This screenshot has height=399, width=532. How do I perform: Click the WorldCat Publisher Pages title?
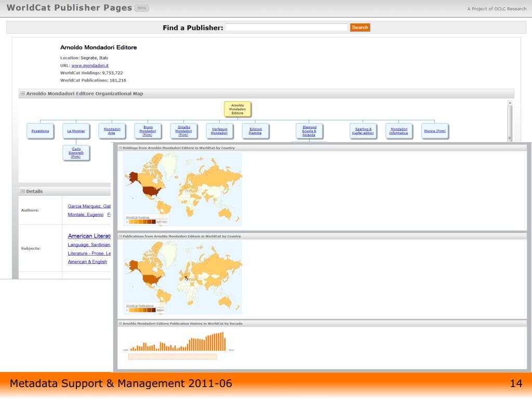(x=69, y=8)
